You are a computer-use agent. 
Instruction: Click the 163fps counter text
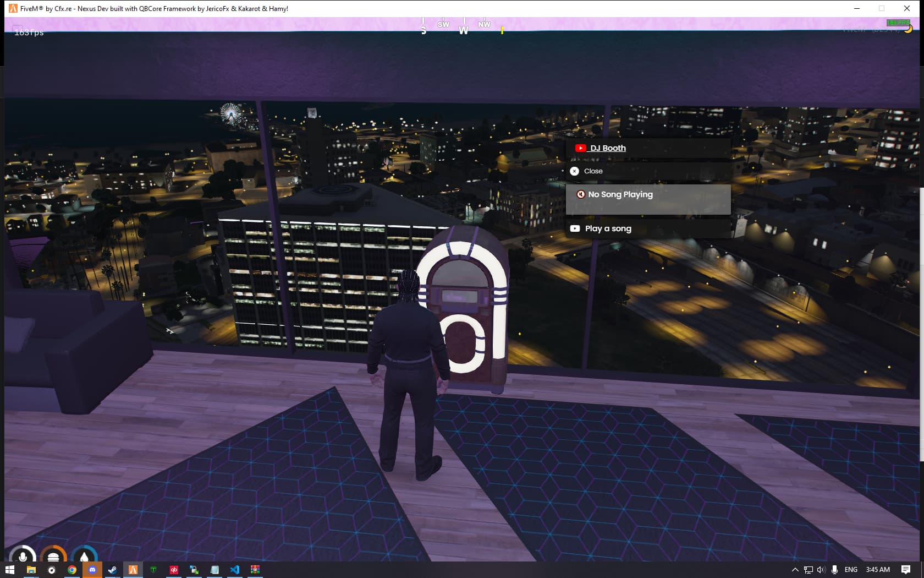click(29, 32)
